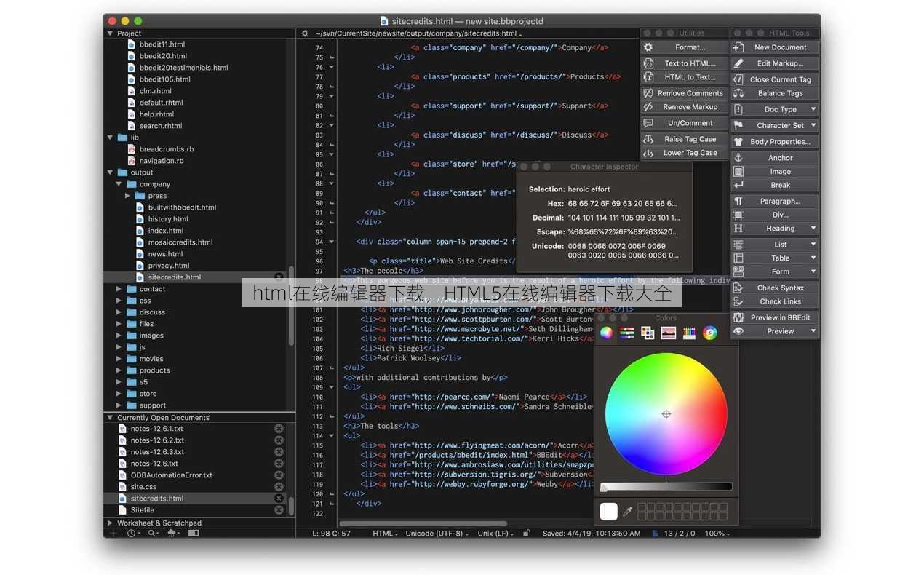Click the Anchor button in HTML Tools
This screenshot has width=924, height=575.
click(775, 158)
